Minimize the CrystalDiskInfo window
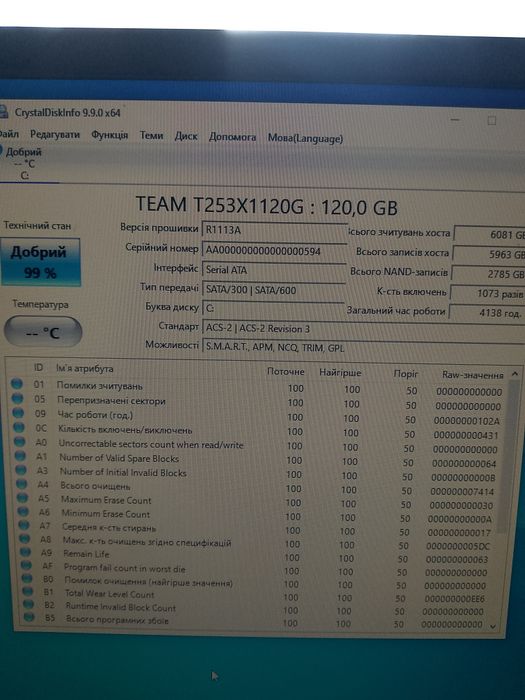525x700 pixels. tap(455, 120)
